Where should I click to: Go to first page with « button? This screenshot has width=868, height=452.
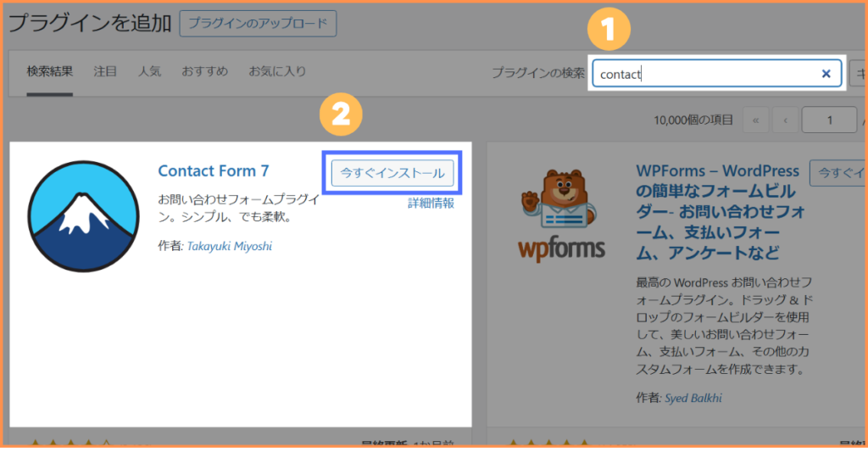pyautogui.click(x=755, y=120)
